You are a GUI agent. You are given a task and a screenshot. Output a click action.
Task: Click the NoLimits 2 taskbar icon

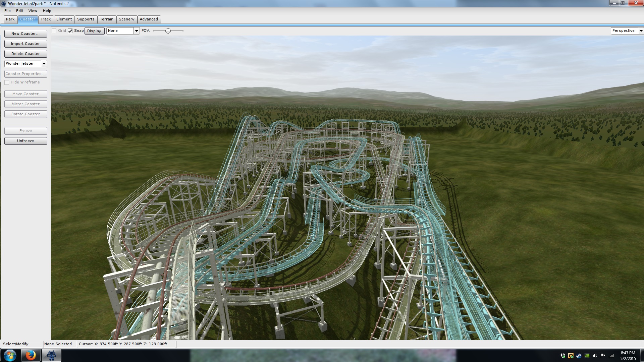pos(51,355)
